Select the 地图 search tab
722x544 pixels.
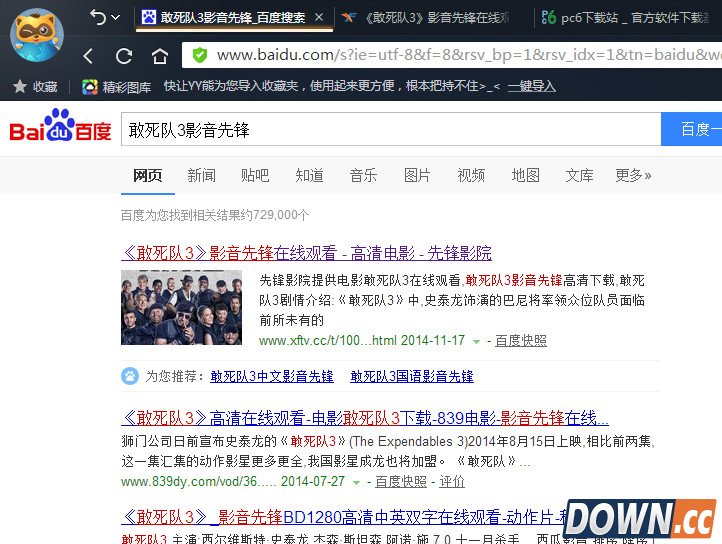(x=525, y=175)
